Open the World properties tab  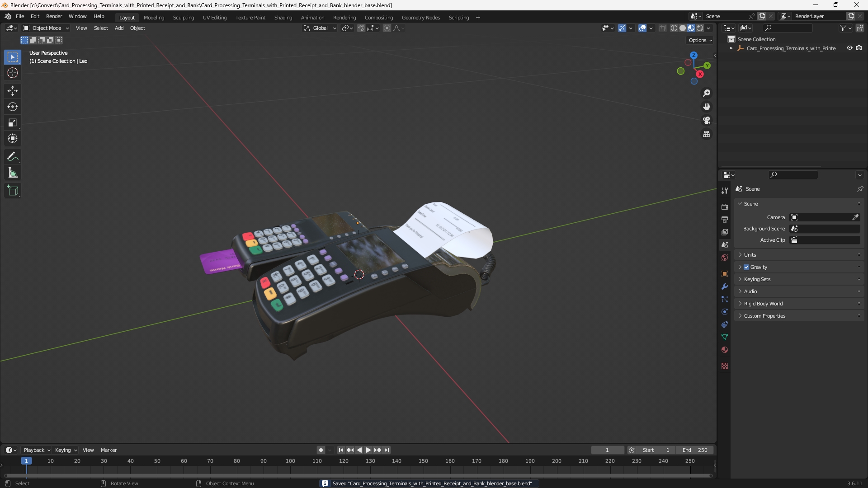click(x=725, y=258)
